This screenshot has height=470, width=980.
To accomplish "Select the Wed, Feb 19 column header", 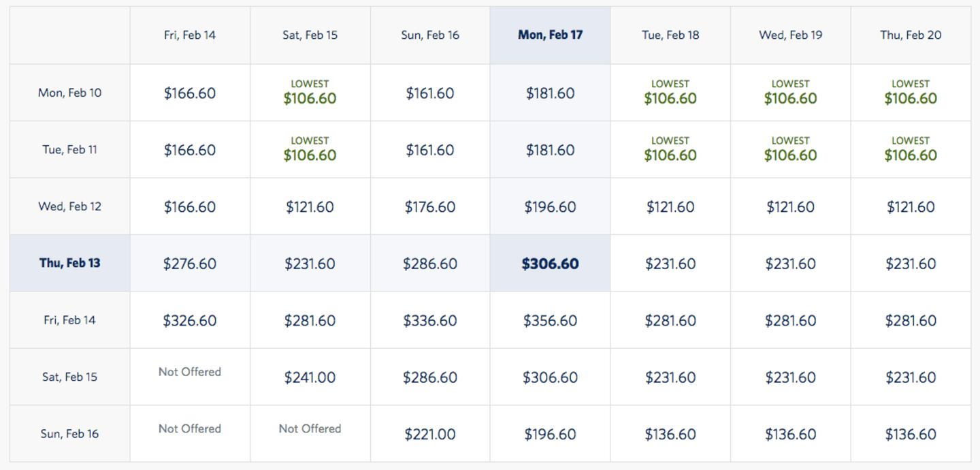I will pyautogui.click(x=790, y=35).
